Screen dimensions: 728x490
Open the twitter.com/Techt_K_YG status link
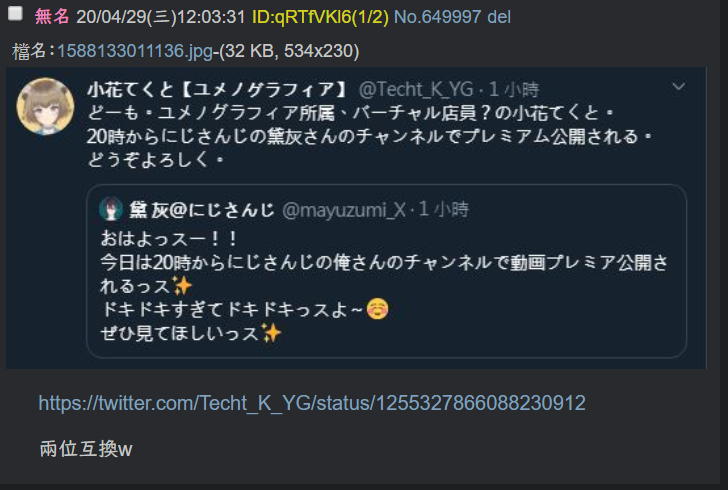[x=312, y=403]
